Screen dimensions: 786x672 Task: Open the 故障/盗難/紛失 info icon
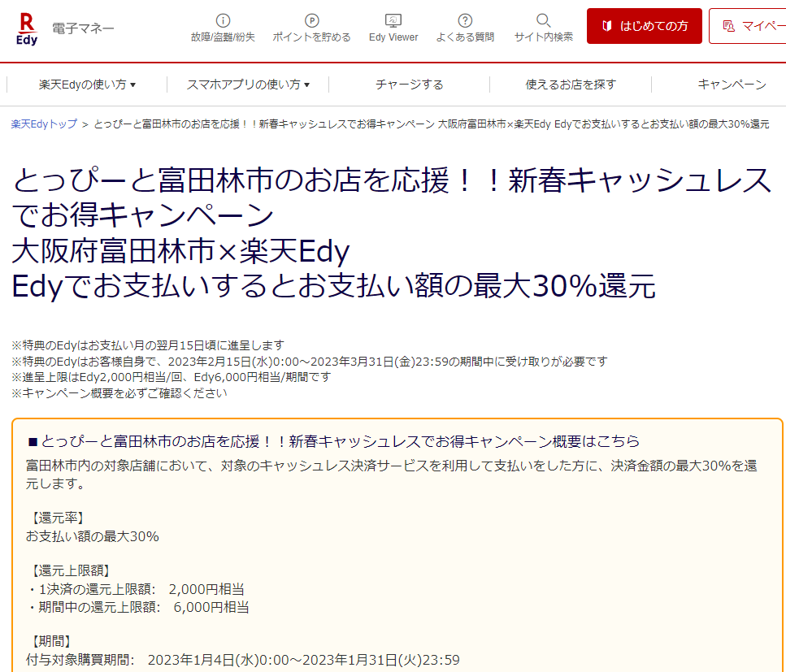click(x=223, y=20)
